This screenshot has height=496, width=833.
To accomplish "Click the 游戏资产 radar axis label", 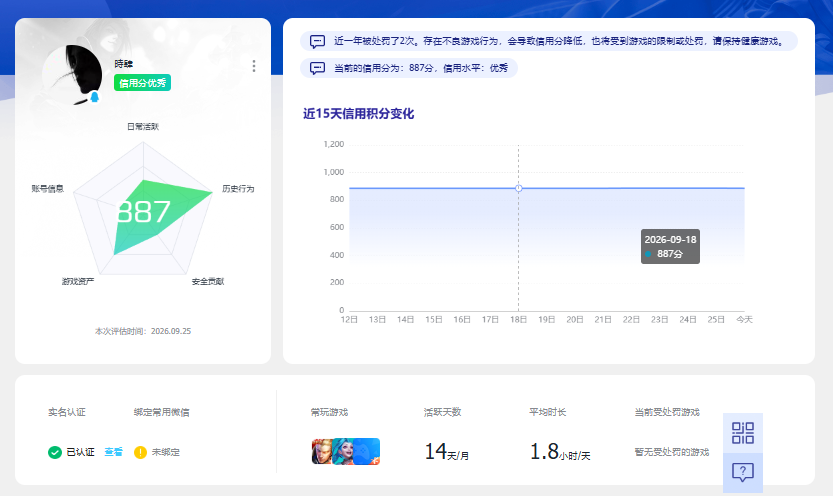I will 78,281.
